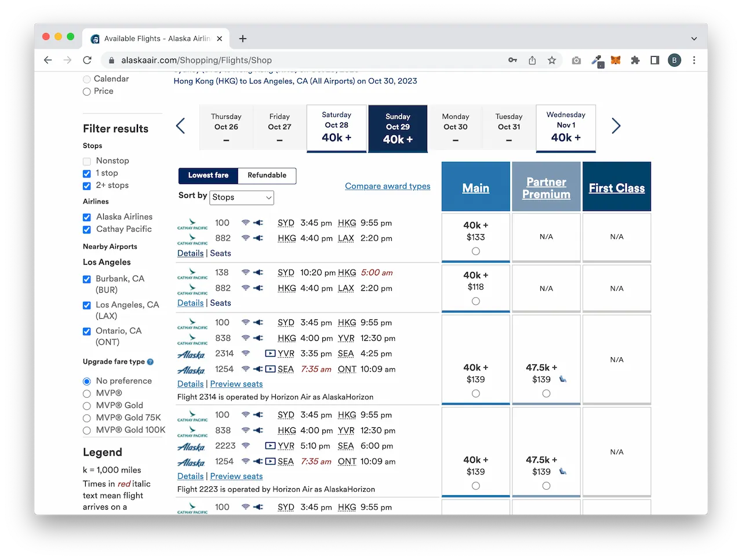Click the Alaska logo for flight 2314
This screenshot has height=560, width=742.
(191, 355)
